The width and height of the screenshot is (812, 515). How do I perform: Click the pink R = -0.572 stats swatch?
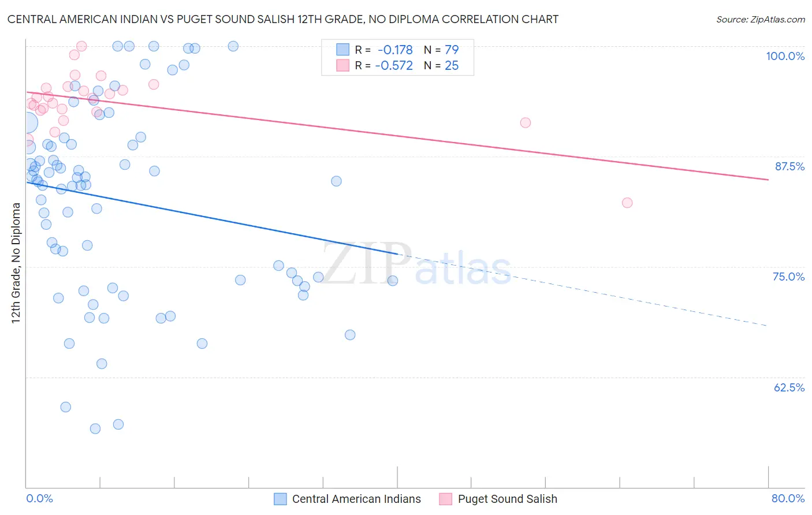pos(343,65)
